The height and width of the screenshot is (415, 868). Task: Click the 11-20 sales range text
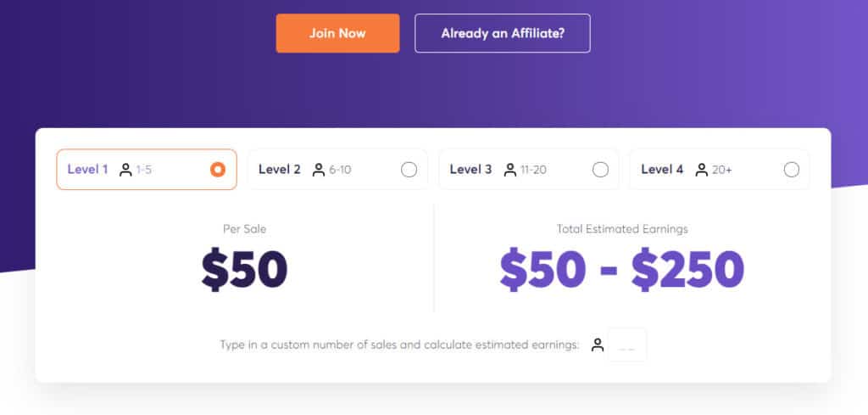[x=533, y=170]
